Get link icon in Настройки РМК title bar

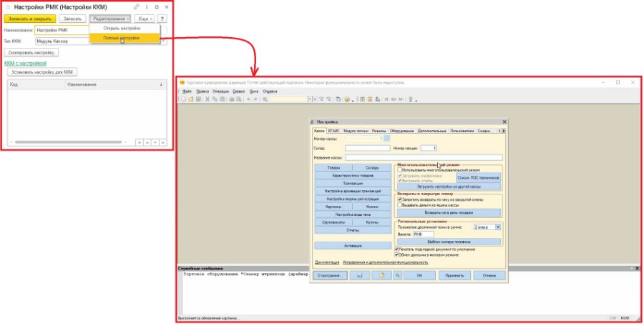coord(137,7)
